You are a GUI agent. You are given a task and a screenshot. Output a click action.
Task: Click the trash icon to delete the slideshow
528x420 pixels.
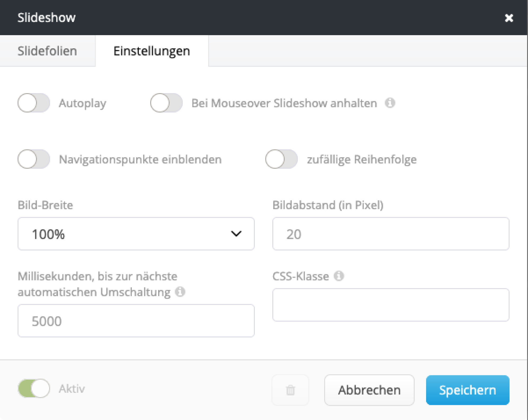point(290,390)
